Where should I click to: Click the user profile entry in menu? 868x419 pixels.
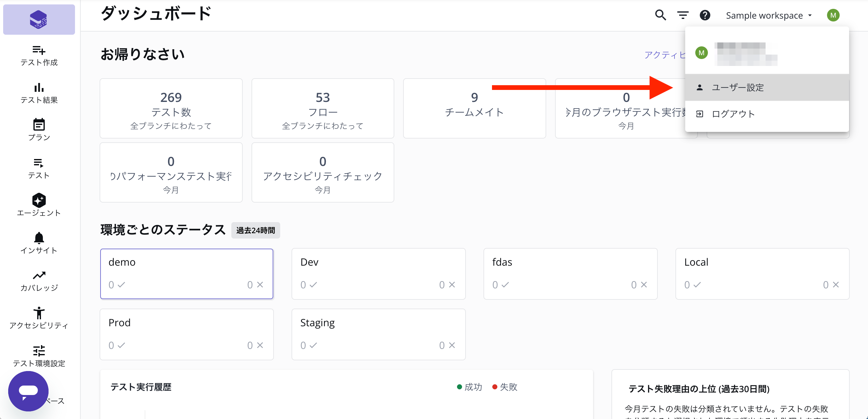[767, 53]
